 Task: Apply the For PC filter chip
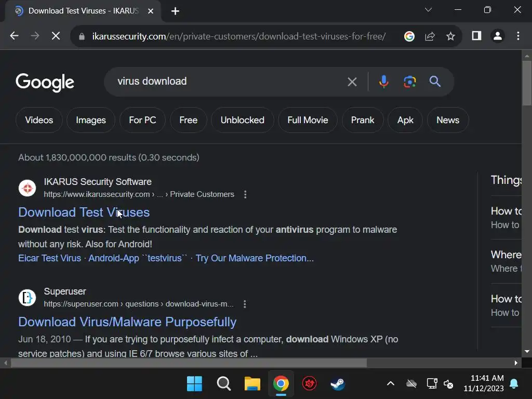pyautogui.click(x=142, y=120)
